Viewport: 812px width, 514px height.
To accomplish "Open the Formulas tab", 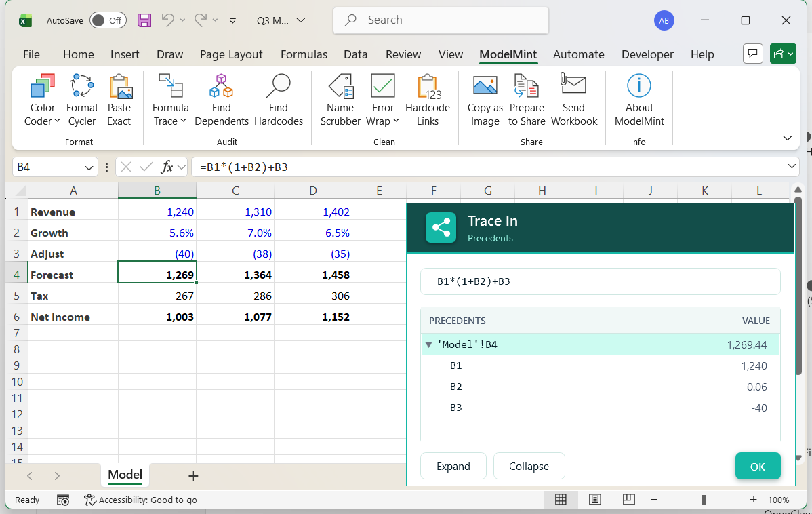I will click(x=304, y=54).
